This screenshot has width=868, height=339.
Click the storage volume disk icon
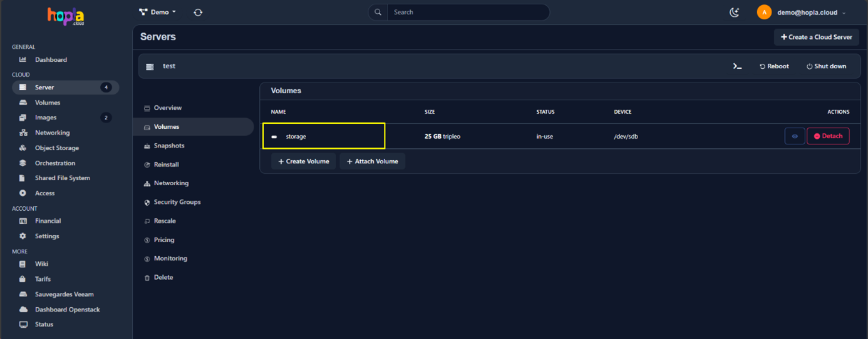point(274,136)
